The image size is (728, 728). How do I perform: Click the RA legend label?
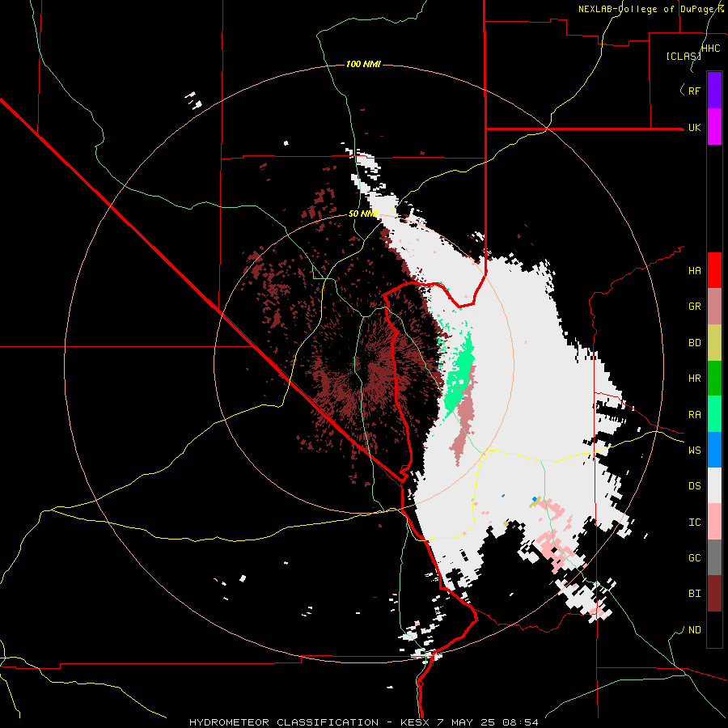[x=695, y=415]
